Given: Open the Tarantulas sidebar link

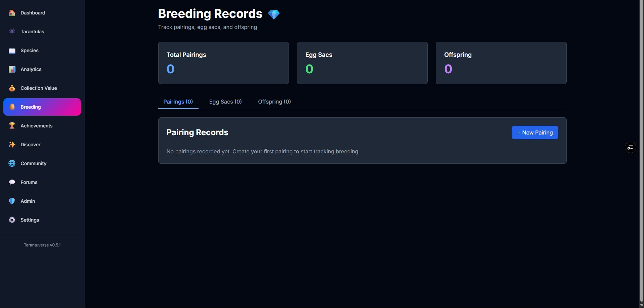Looking at the screenshot, I should (42, 32).
